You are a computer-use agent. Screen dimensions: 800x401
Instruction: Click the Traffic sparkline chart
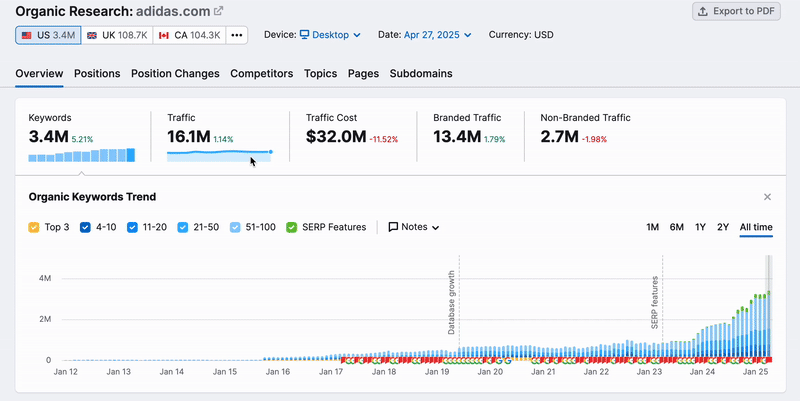pyautogui.click(x=219, y=154)
